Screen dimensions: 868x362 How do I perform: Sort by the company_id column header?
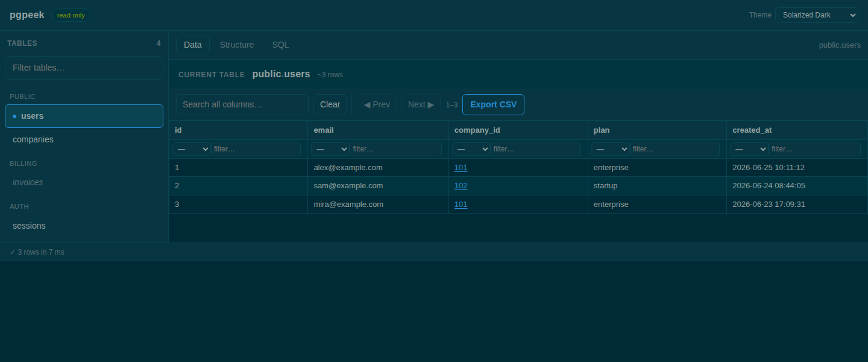pyautogui.click(x=518, y=130)
